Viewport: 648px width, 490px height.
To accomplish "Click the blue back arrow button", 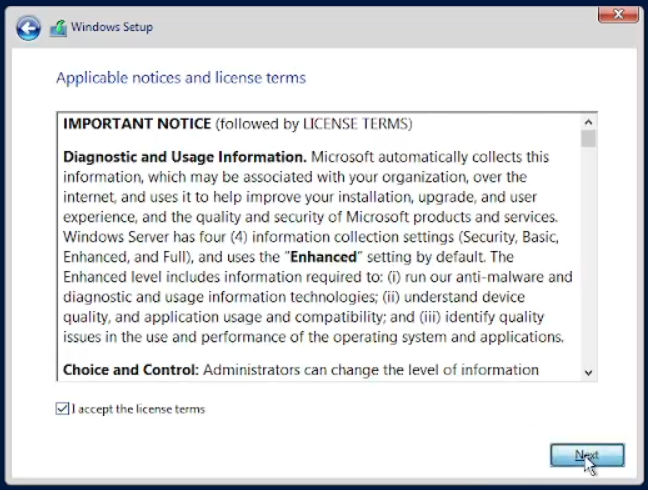I will (28, 28).
